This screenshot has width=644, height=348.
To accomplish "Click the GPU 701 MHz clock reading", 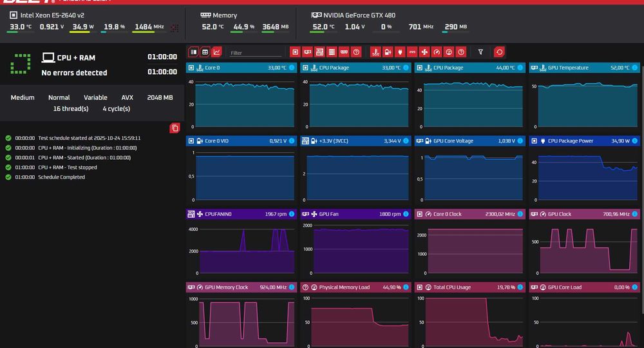I will pos(421,26).
